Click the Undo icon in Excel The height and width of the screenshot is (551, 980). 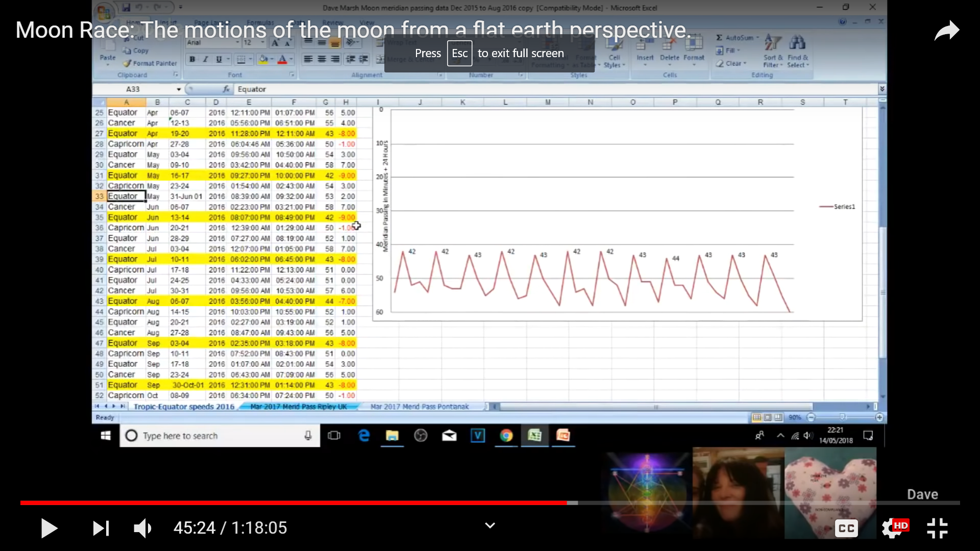(x=139, y=8)
